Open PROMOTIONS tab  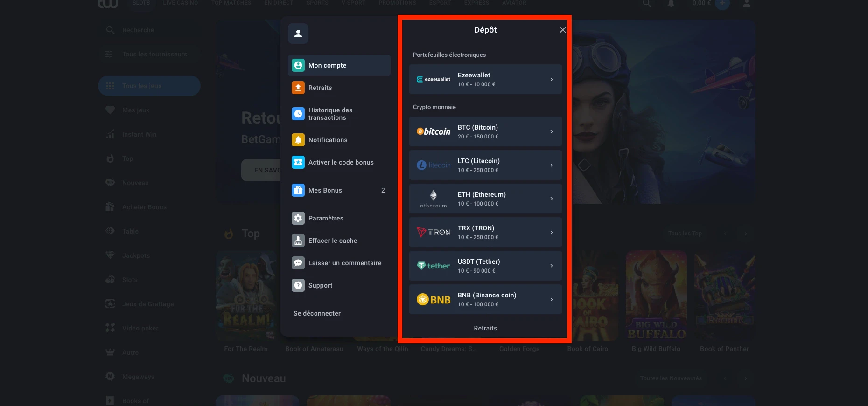(397, 3)
